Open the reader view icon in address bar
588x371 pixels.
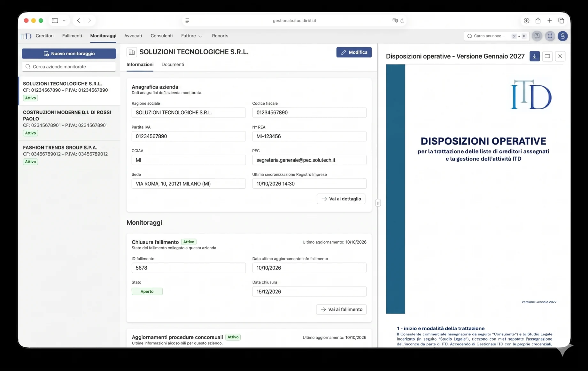click(x=187, y=20)
